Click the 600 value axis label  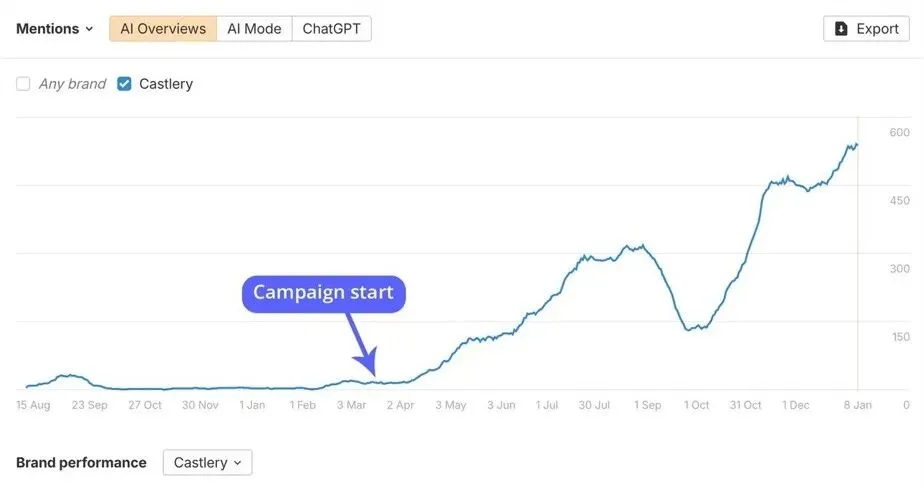[x=899, y=133]
